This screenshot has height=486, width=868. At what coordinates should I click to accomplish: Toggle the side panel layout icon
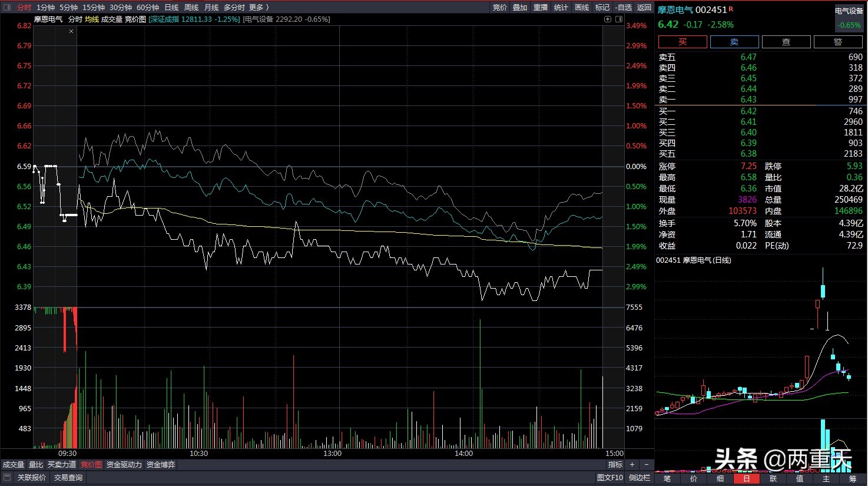click(619, 19)
